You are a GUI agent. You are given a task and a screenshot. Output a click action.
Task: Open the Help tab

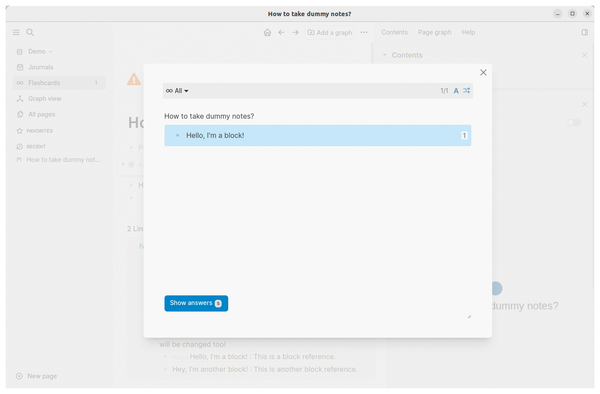click(468, 32)
